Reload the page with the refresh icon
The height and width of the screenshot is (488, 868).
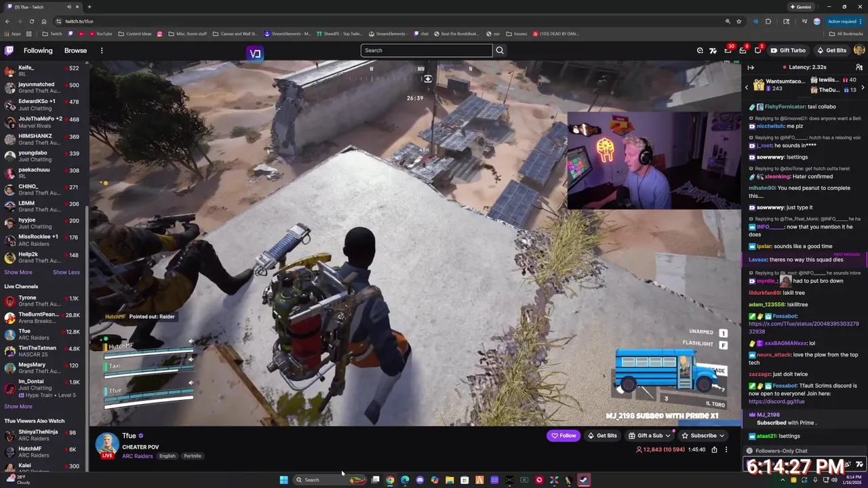(x=31, y=21)
